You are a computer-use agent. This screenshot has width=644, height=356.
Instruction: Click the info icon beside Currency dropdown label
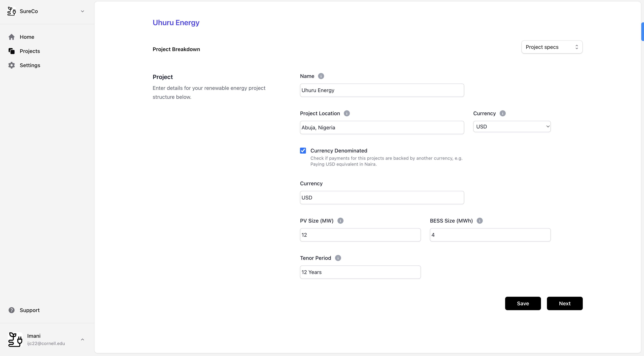point(503,113)
